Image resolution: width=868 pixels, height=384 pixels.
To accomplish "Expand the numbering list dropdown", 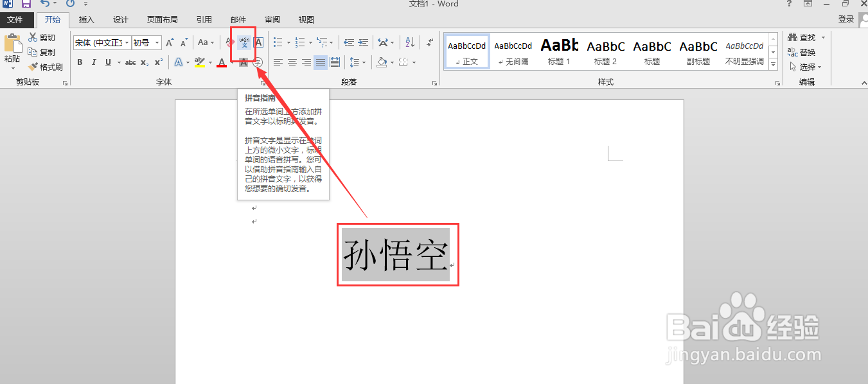I will [x=310, y=43].
